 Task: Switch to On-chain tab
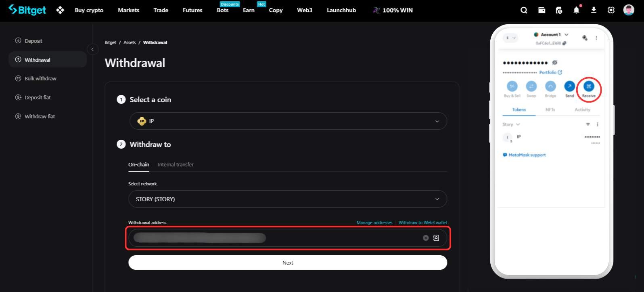coord(138,164)
